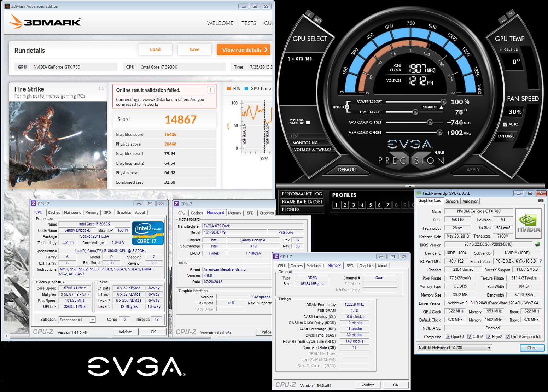Select profile slot number 3
This screenshot has width=548, height=392.
click(353, 205)
